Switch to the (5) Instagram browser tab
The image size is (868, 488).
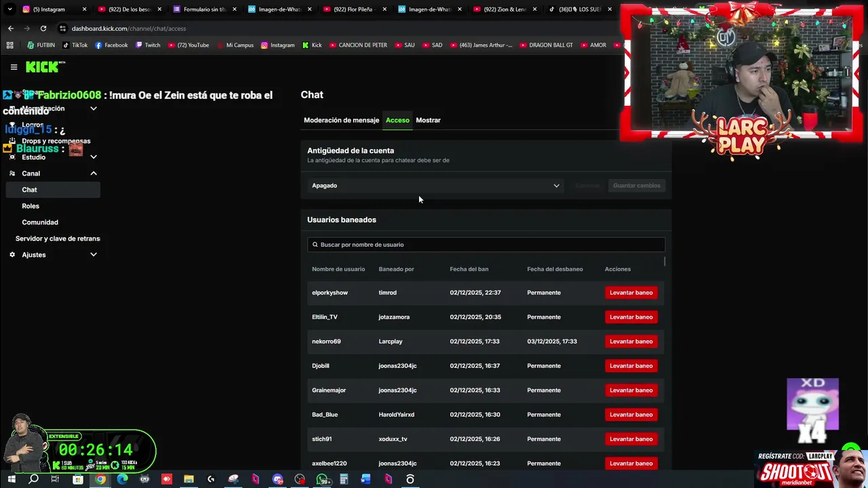coord(53,9)
